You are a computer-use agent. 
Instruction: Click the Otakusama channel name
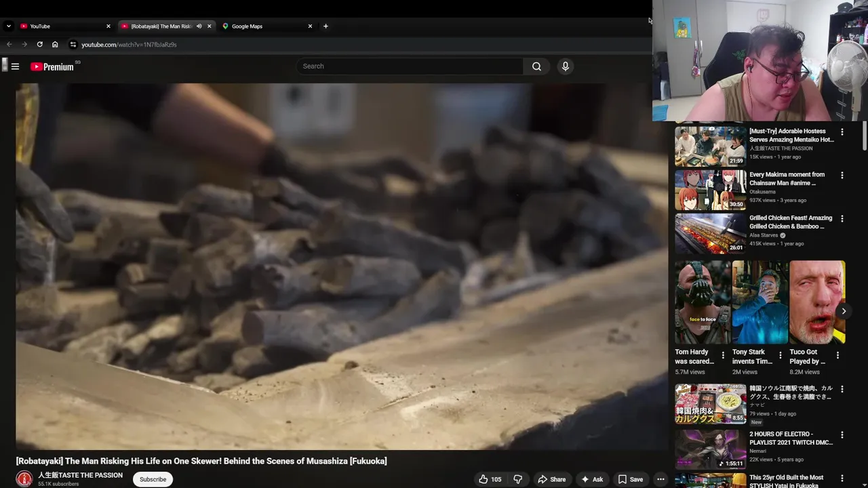point(764,192)
